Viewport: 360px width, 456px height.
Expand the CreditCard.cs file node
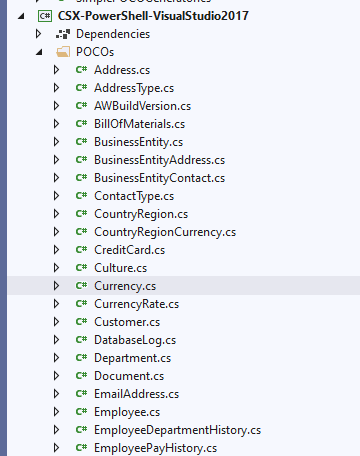[56, 250]
